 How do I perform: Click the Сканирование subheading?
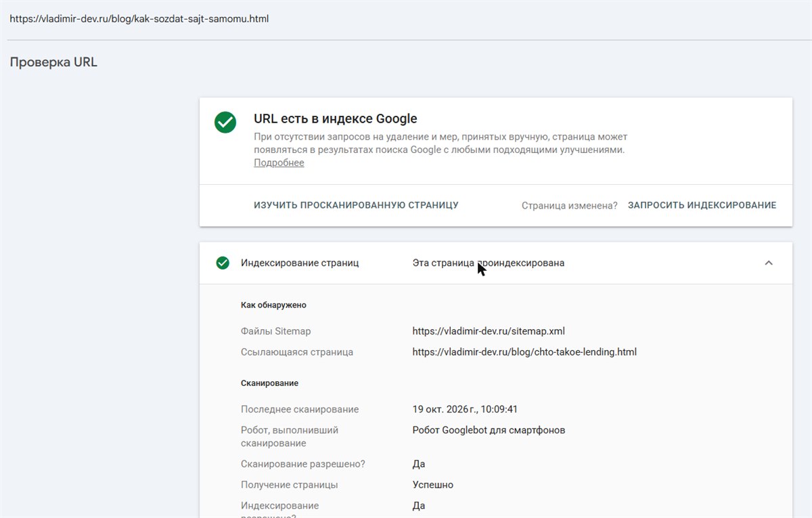pyautogui.click(x=269, y=383)
